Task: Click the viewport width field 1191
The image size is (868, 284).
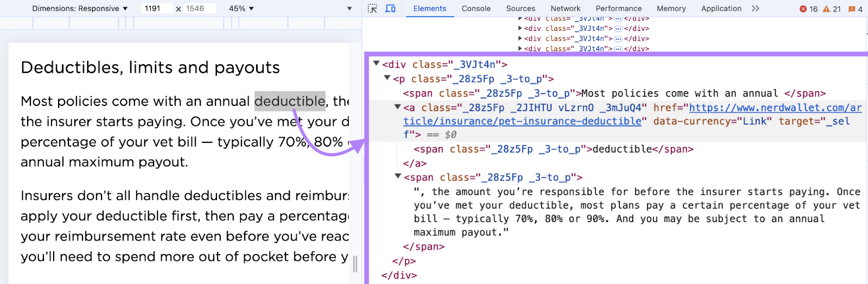Action: [x=157, y=8]
